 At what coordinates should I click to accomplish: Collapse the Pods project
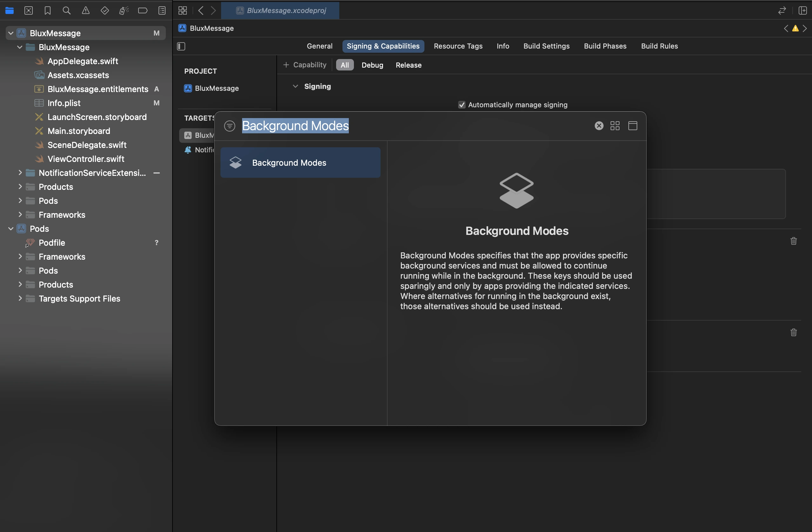[x=10, y=229]
